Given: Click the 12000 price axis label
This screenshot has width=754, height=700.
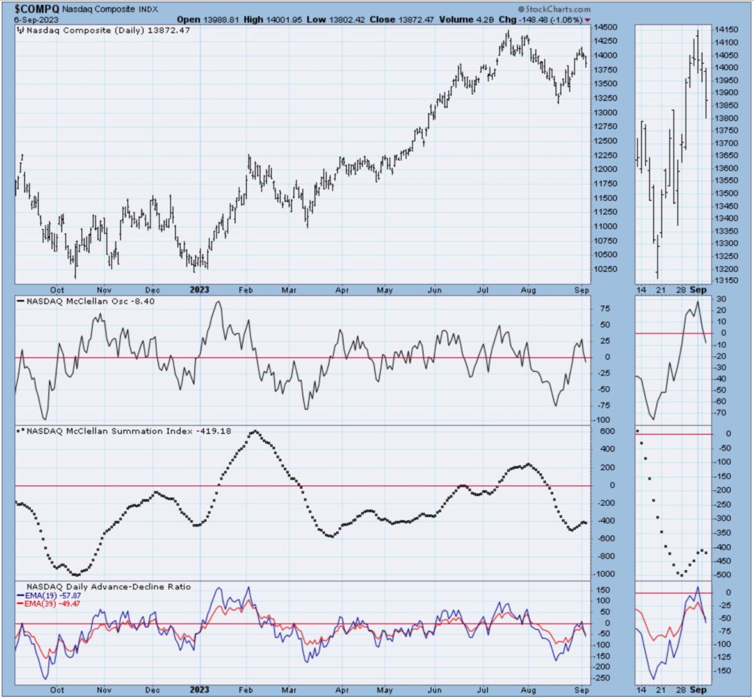Looking at the screenshot, I should (606, 169).
